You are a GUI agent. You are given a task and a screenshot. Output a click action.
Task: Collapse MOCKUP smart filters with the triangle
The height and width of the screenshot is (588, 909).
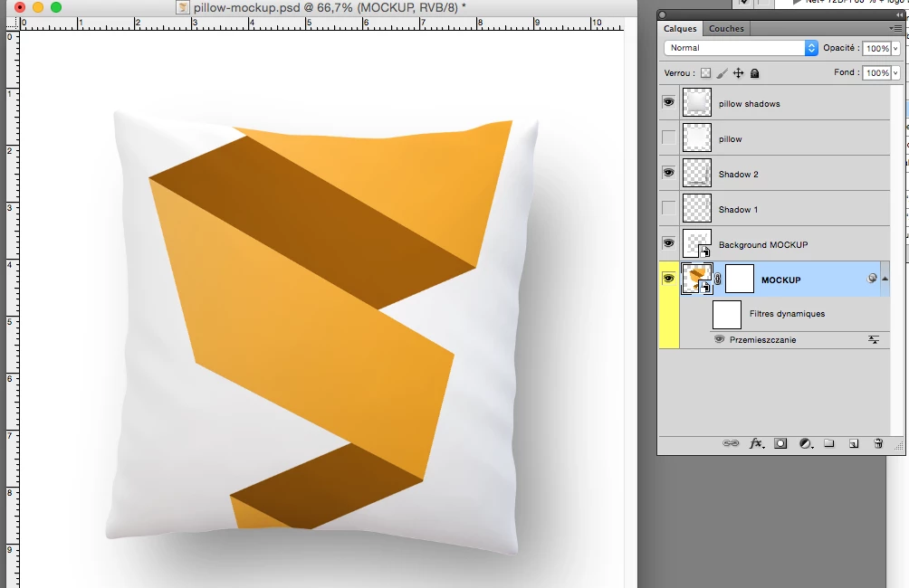[885, 279]
